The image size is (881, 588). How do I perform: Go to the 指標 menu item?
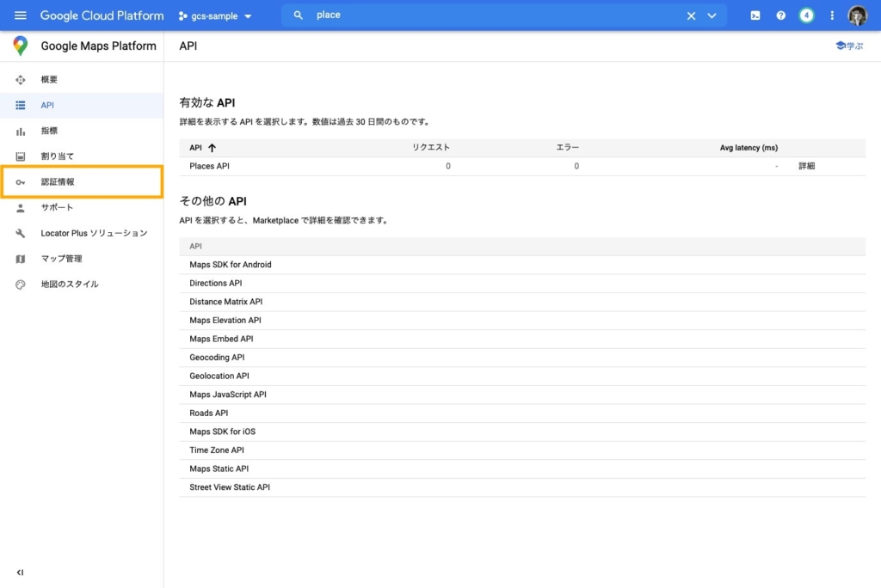tap(82, 131)
